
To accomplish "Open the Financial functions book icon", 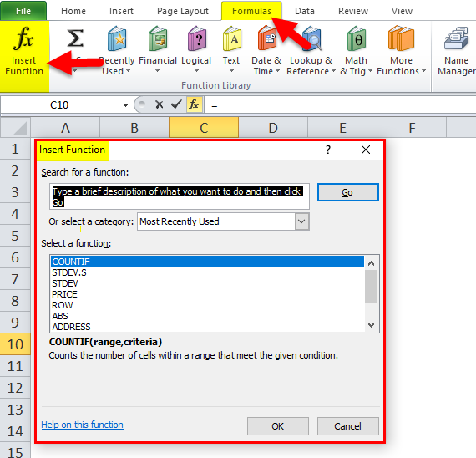I will tap(158, 39).
